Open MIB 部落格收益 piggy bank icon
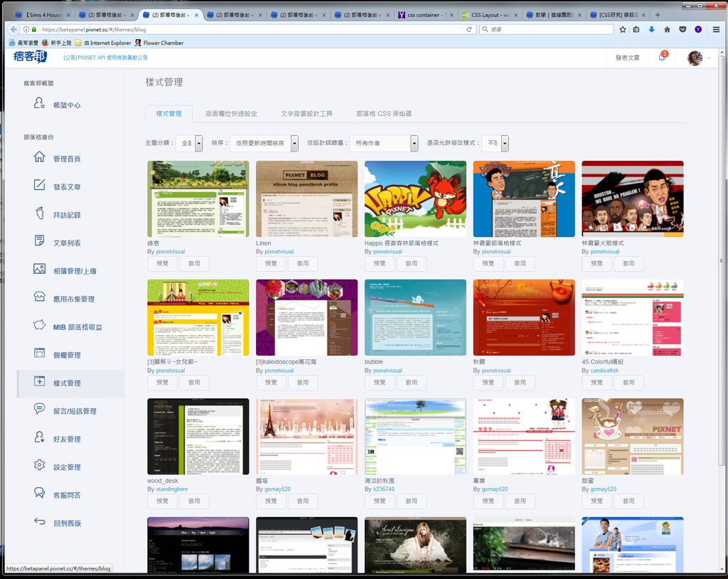Screen dimensions: 728x579 [x=40, y=325]
